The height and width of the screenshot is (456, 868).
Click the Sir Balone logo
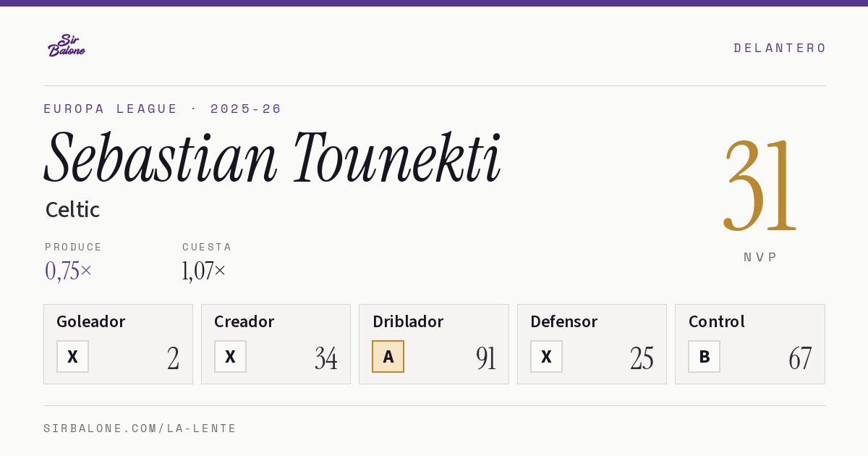click(67, 46)
